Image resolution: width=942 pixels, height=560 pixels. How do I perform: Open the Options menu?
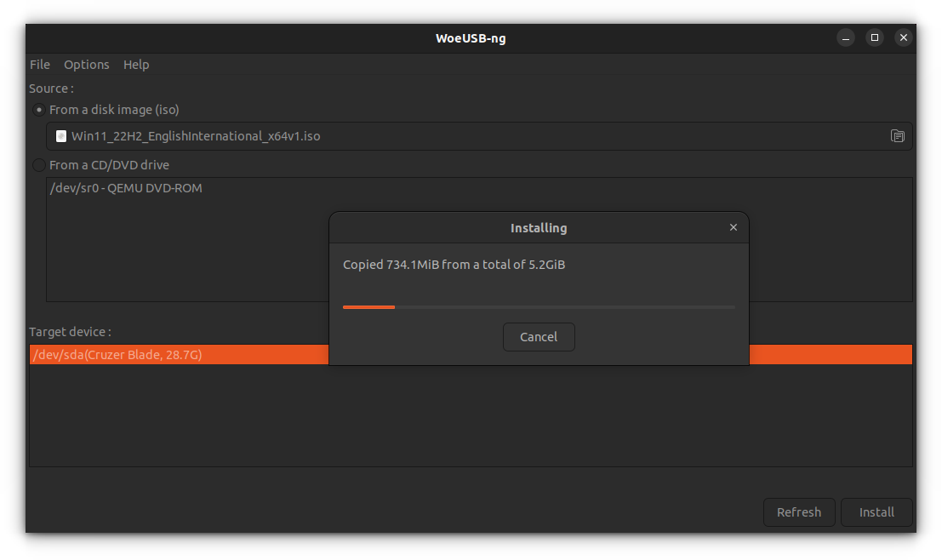(86, 64)
